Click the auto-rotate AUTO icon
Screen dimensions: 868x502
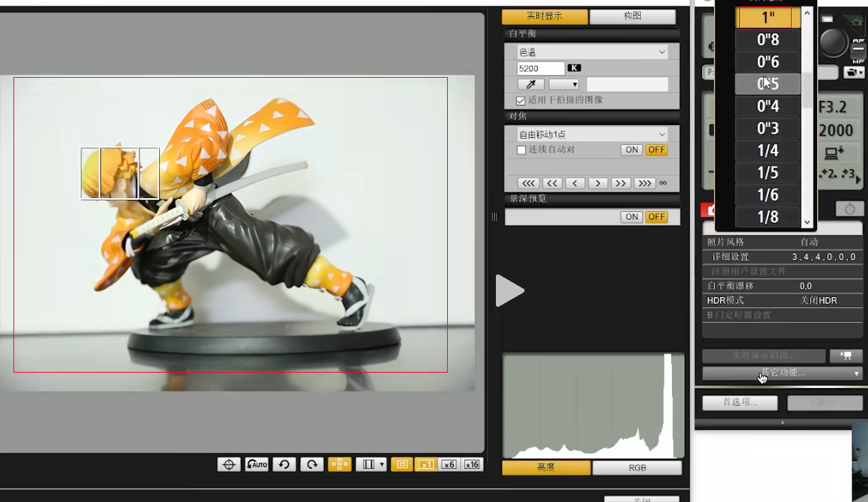[256, 465]
